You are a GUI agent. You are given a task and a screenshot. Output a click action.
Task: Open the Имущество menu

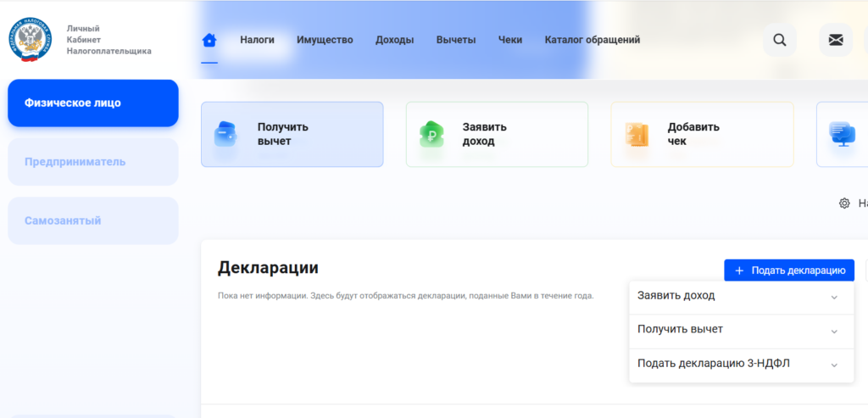pos(325,40)
